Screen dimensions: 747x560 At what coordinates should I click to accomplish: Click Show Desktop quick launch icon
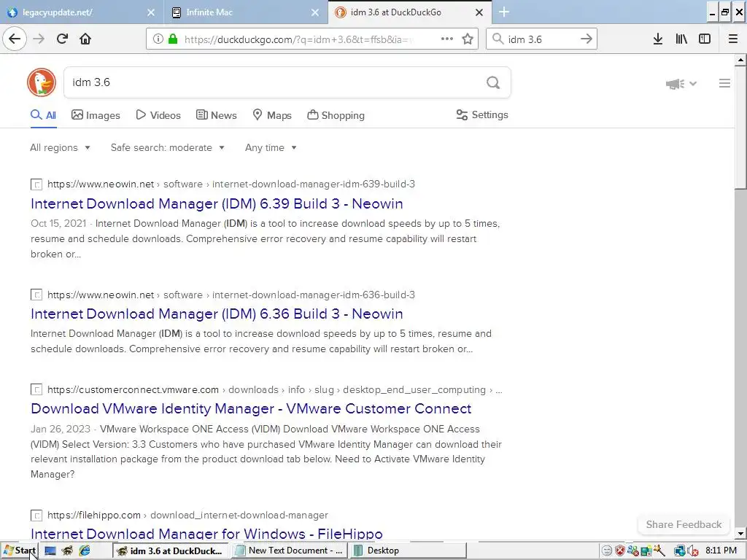pos(50,551)
